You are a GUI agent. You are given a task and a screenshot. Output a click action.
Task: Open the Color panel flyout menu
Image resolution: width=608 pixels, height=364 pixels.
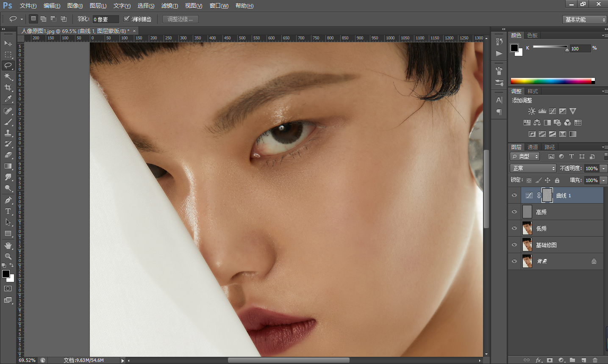pos(605,35)
